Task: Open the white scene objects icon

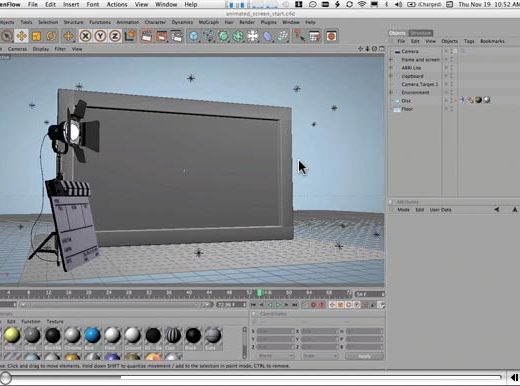Action: pos(253,36)
